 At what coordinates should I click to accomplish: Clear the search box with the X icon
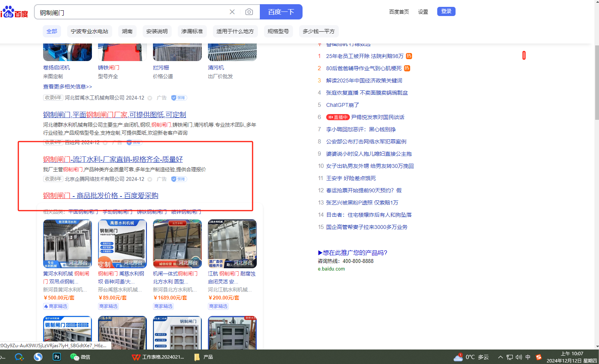232,12
